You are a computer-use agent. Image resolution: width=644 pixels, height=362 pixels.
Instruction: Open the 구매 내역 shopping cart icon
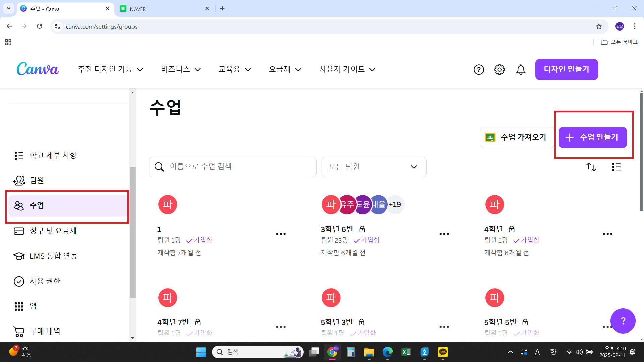pos(18,331)
